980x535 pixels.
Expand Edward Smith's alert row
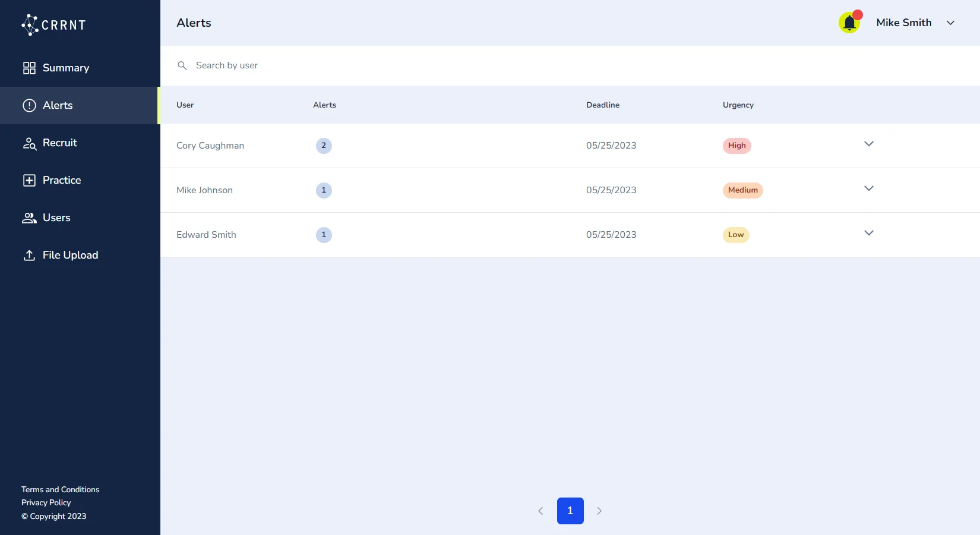(868, 233)
